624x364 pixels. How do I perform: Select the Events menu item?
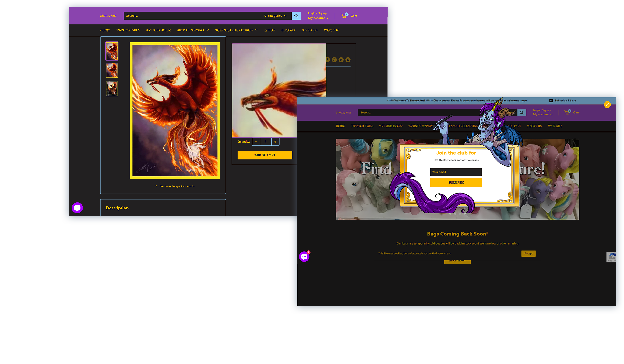269,30
